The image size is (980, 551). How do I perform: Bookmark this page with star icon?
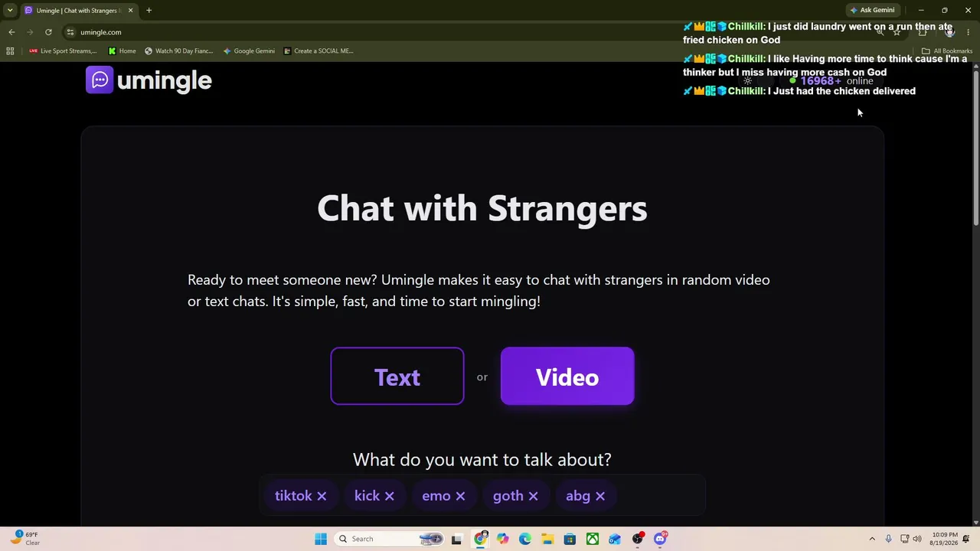(897, 32)
